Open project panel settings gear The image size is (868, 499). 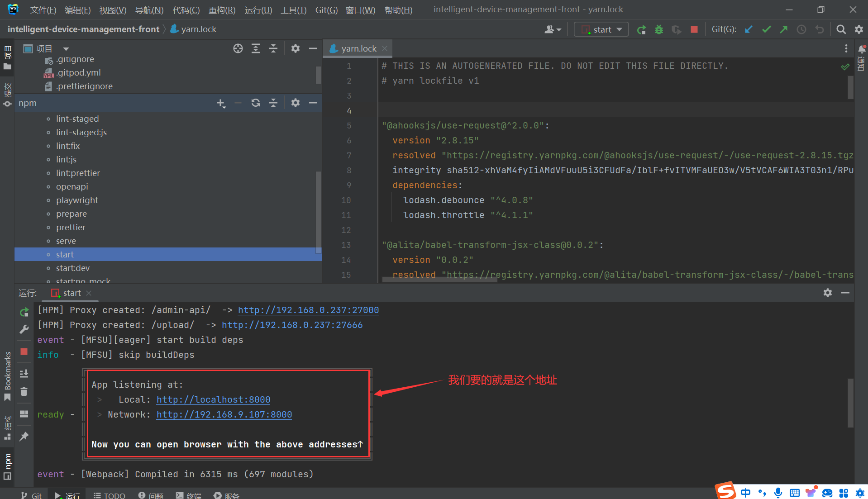point(296,48)
